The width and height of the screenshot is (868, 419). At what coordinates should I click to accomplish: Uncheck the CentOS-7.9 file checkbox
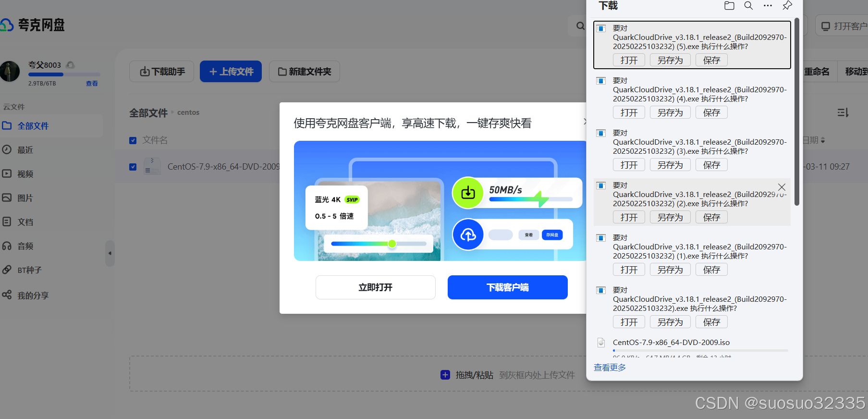point(133,167)
